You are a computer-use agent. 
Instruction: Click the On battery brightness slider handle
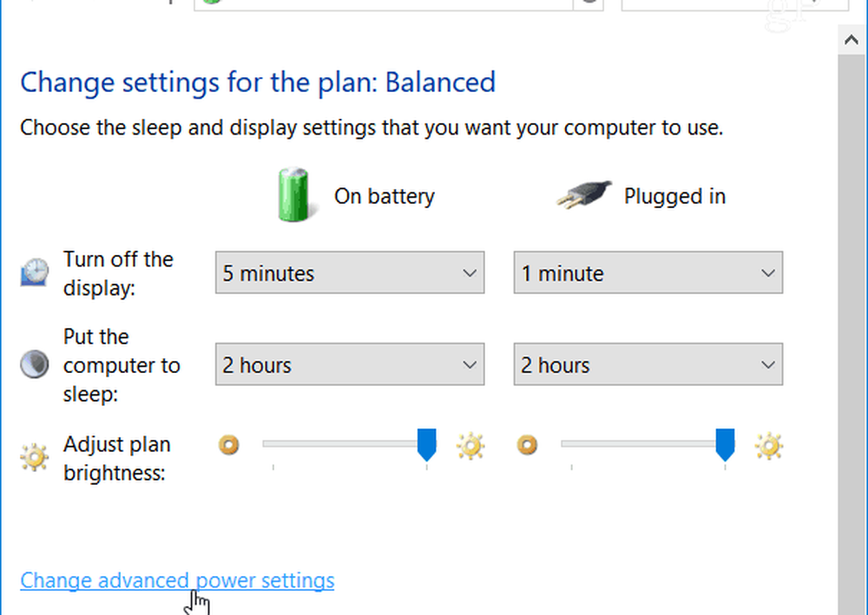(x=426, y=444)
